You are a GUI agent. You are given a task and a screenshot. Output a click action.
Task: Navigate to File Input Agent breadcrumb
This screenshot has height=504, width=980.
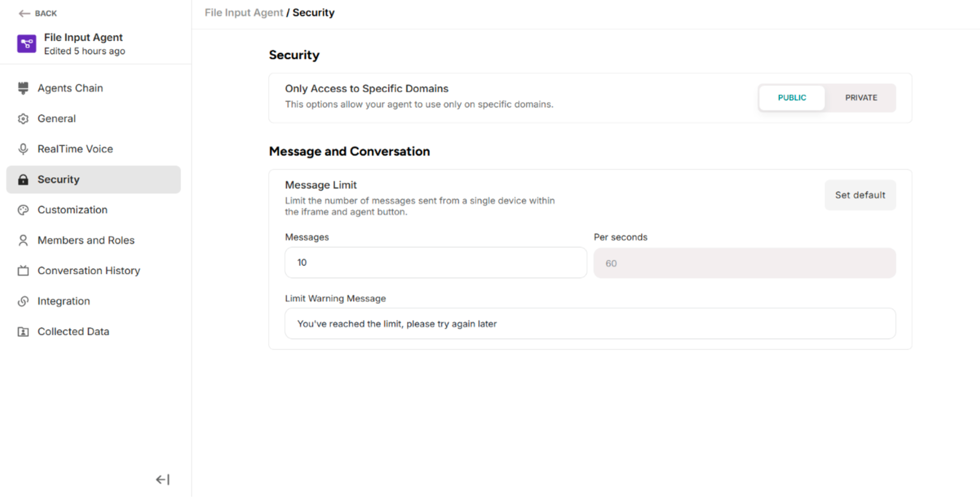click(x=243, y=13)
